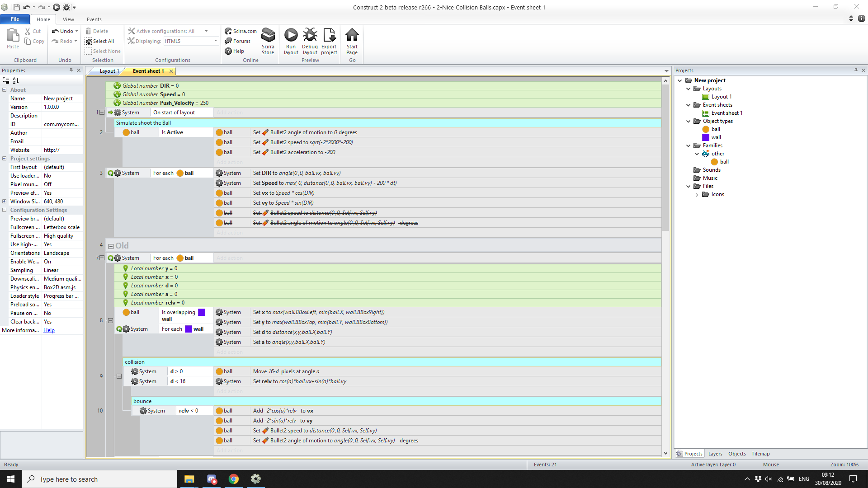Click the Run layout icon
This screenshot has height=488, width=868.
click(291, 35)
